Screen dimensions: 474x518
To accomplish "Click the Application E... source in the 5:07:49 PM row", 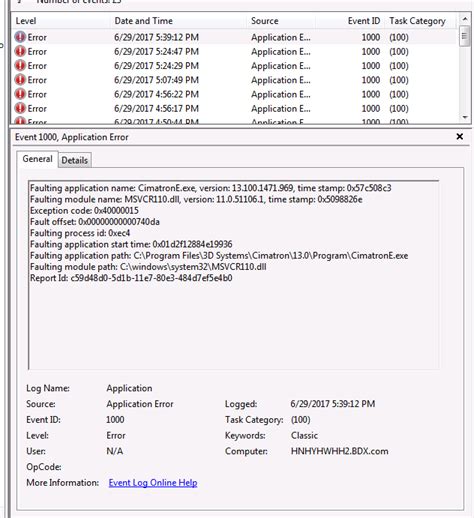I will [x=281, y=80].
